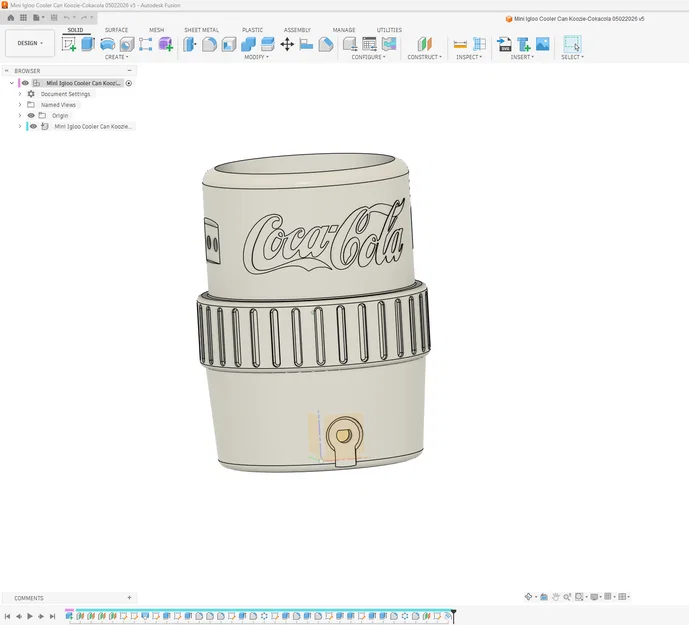Click the Configure themes map icon
The height and width of the screenshot is (625, 689).
coord(389,44)
